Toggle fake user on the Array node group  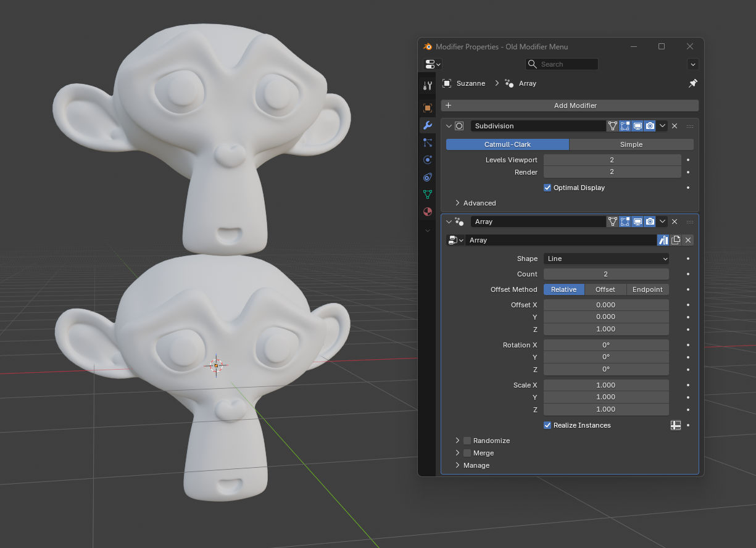tap(663, 240)
